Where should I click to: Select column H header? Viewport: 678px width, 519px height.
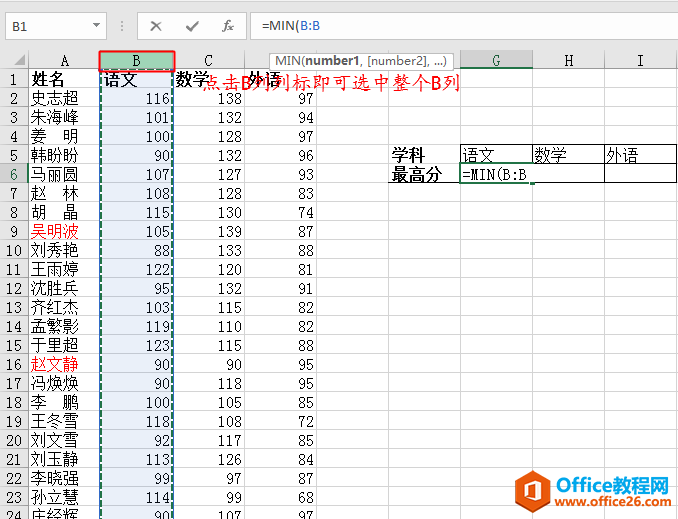point(569,60)
